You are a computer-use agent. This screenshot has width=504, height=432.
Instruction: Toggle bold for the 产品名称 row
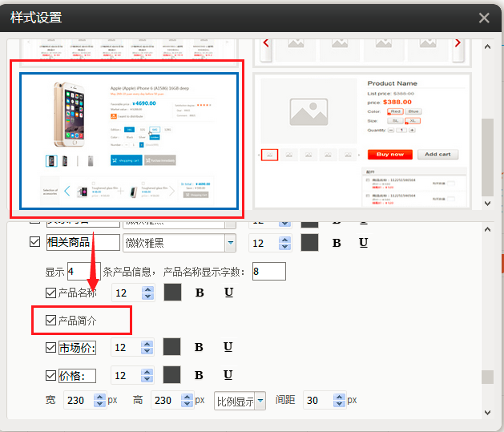pyautogui.click(x=200, y=293)
